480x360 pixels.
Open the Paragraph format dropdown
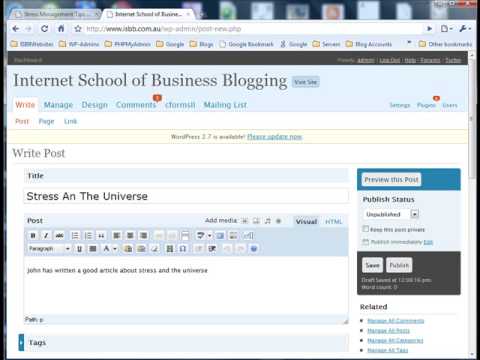pos(49,249)
